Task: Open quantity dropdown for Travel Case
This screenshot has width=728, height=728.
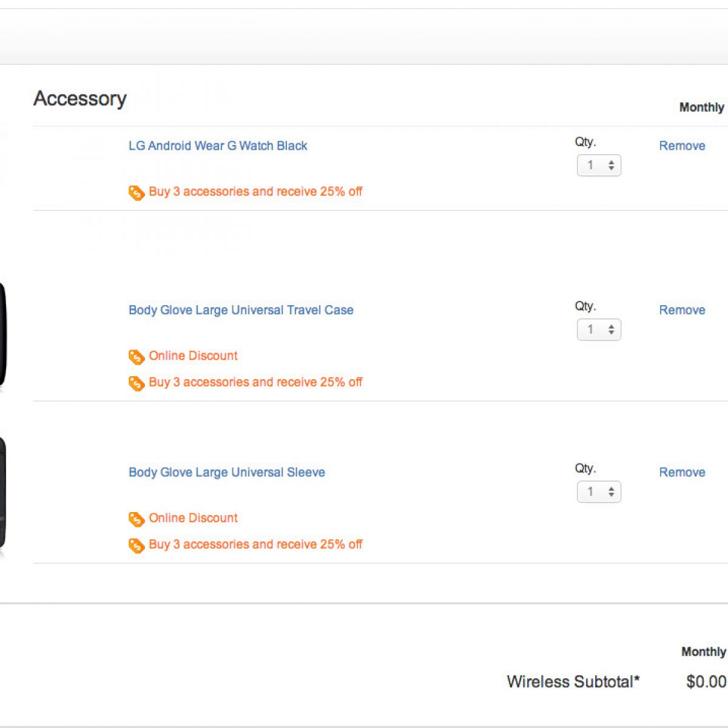Action: (599, 329)
